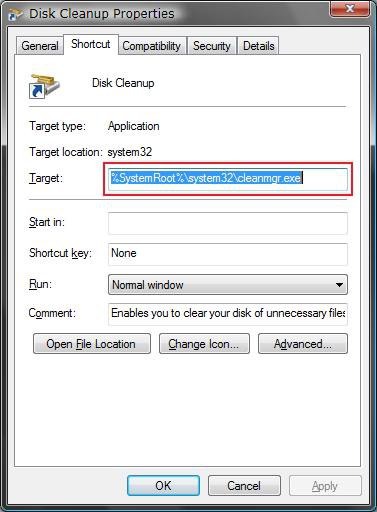The height and width of the screenshot is (512, 377).
Task: Click the Target type label
Action: [57, 126]
